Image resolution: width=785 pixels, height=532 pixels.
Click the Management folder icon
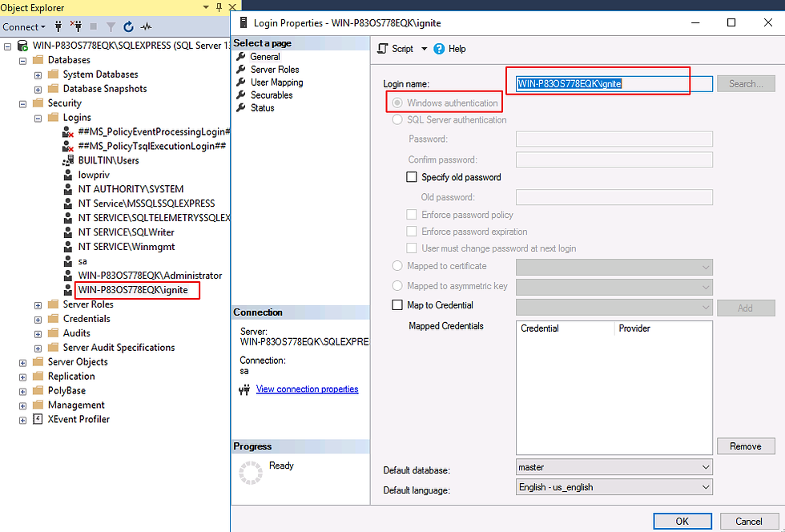38,405
